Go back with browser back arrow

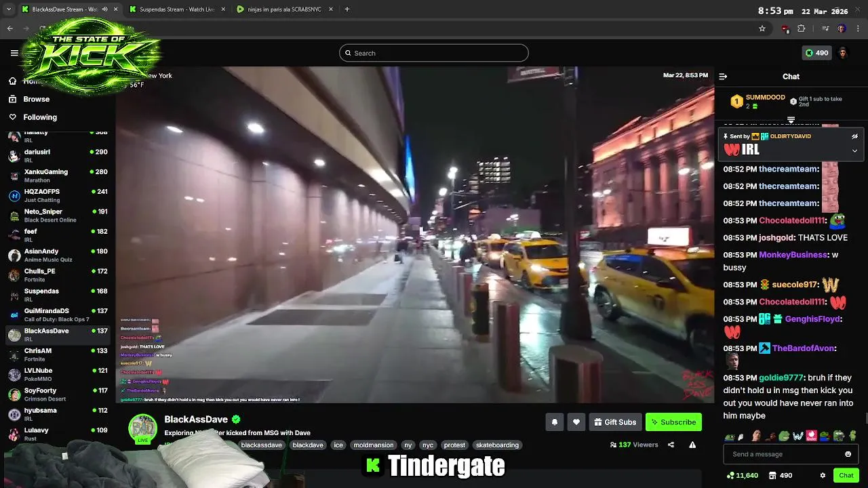pyautogui.click(x=9, y=28)
